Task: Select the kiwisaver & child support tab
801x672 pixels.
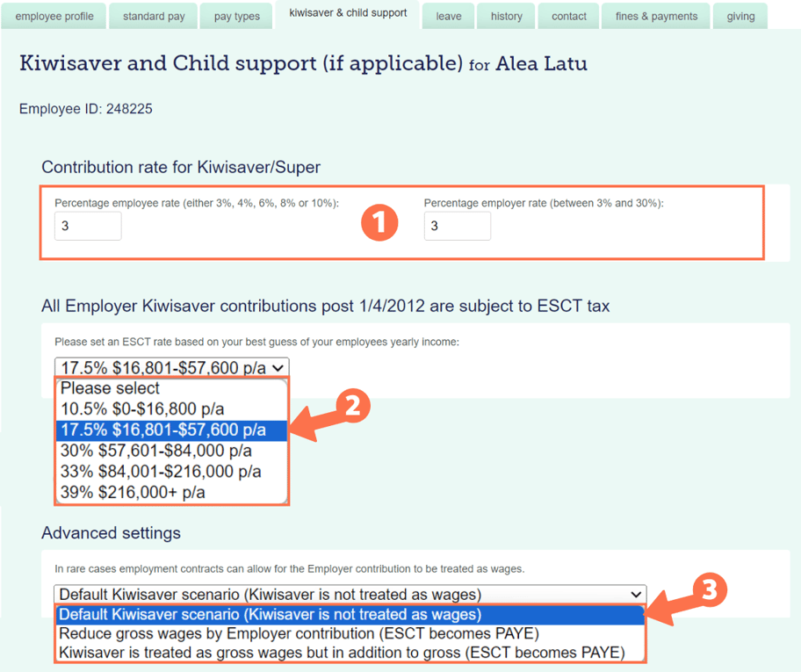Action: click(346, 14)
